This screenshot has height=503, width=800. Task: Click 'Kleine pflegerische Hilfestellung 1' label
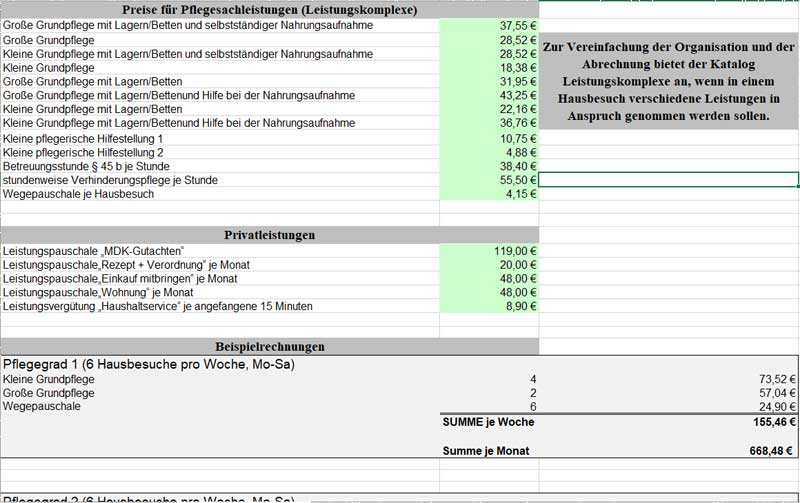(x=83, y=139)
